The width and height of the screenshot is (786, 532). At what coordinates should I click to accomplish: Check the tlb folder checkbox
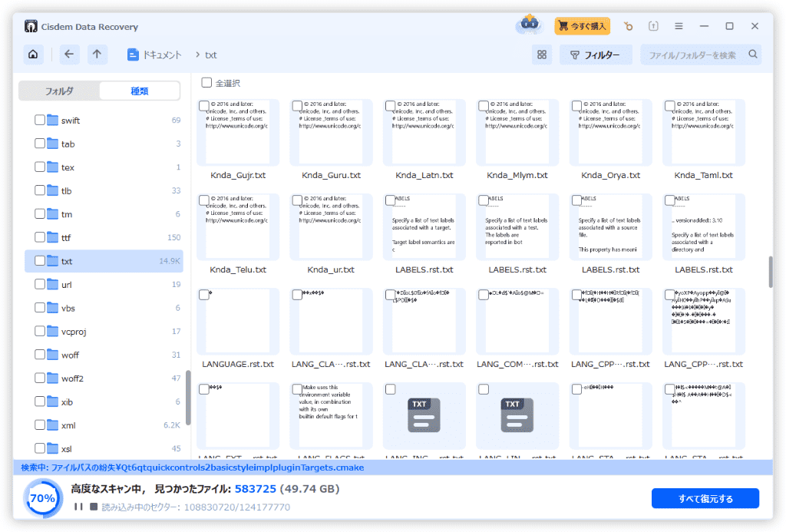coord(40,190)
